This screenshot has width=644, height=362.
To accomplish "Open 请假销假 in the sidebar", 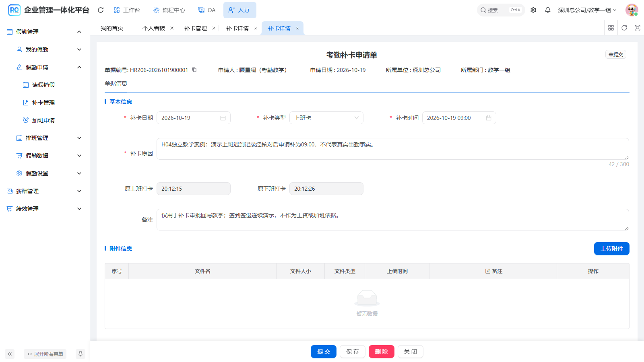I will tap(43, 85).
